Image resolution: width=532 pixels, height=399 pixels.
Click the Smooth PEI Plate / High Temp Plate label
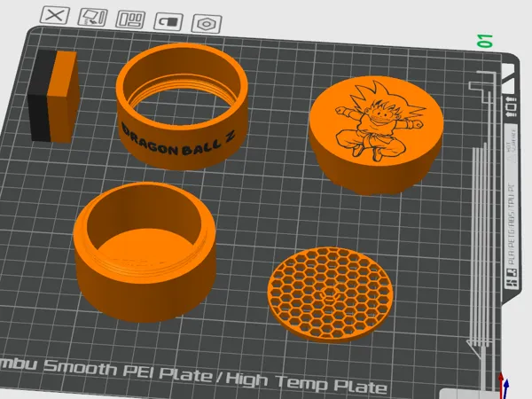pyautogui.click(x=215, y=376)
